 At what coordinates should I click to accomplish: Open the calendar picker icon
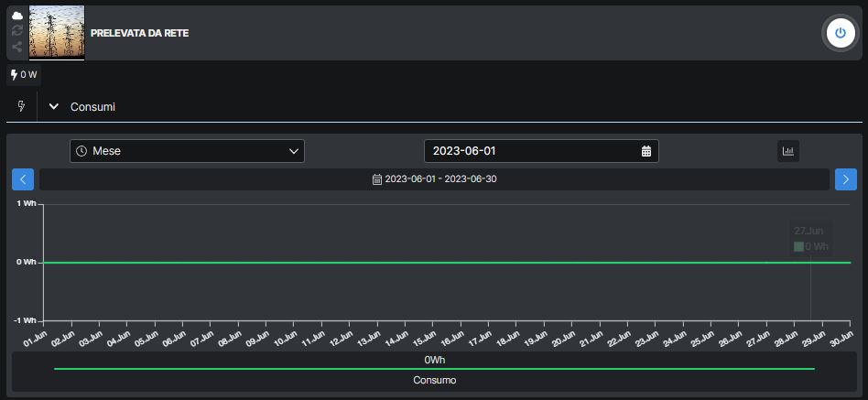pyautogui.click(x=646, y=151)
